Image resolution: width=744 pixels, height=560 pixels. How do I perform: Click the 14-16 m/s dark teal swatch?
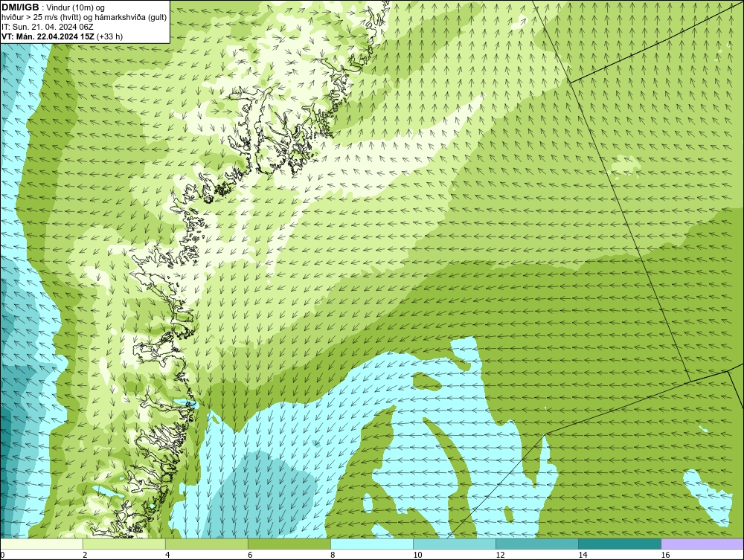(x=620, y=544)
